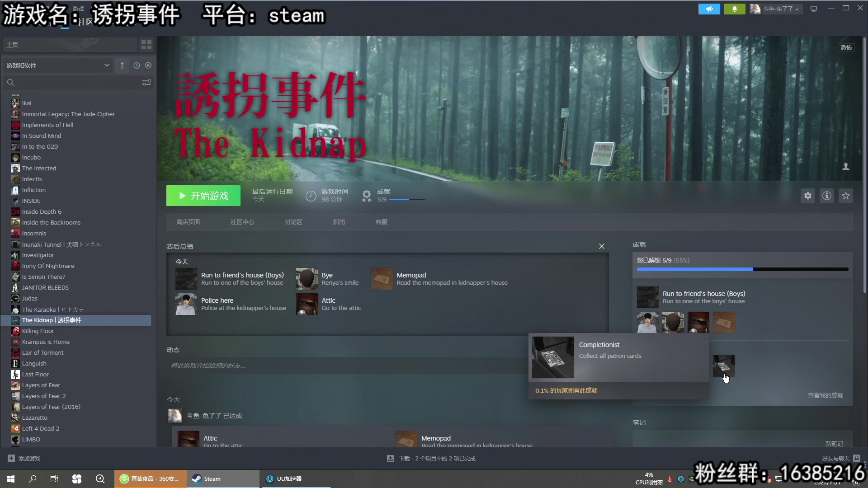Viewport: 868px width, 488px height.
Task: Open 指南 tab
Action: pos(339,222)
